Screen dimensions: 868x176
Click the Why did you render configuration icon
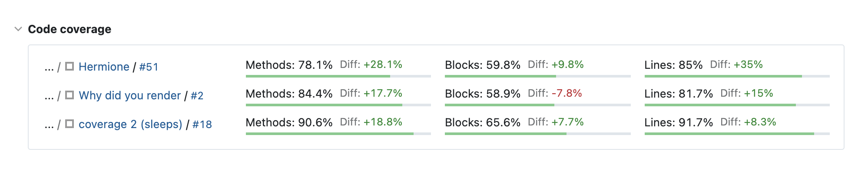(x=70, y=95)
